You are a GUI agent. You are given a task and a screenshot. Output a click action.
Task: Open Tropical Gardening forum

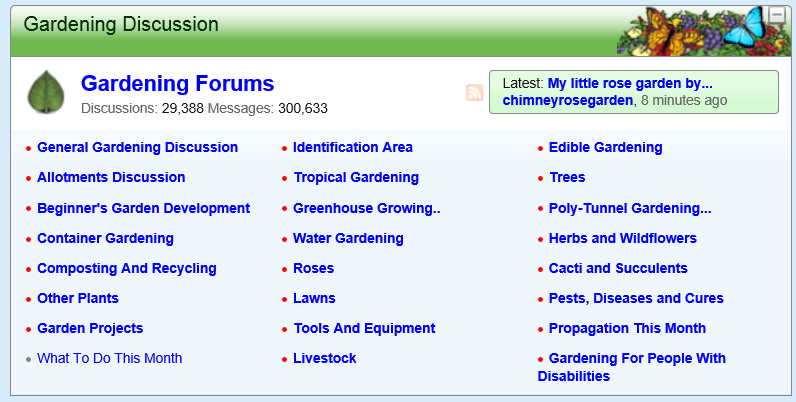(x=355, y=177)
